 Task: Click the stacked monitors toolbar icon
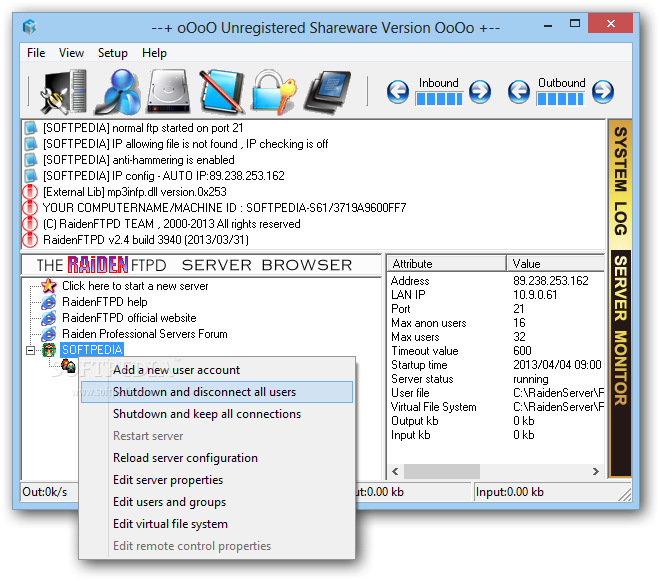pos(327,92)
